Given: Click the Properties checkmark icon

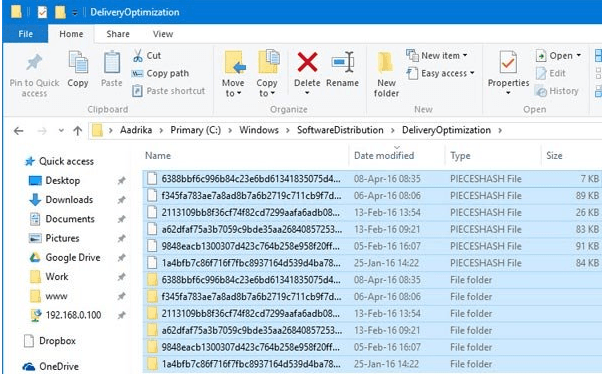Looking at the screenshot, I should coord(508,62).
